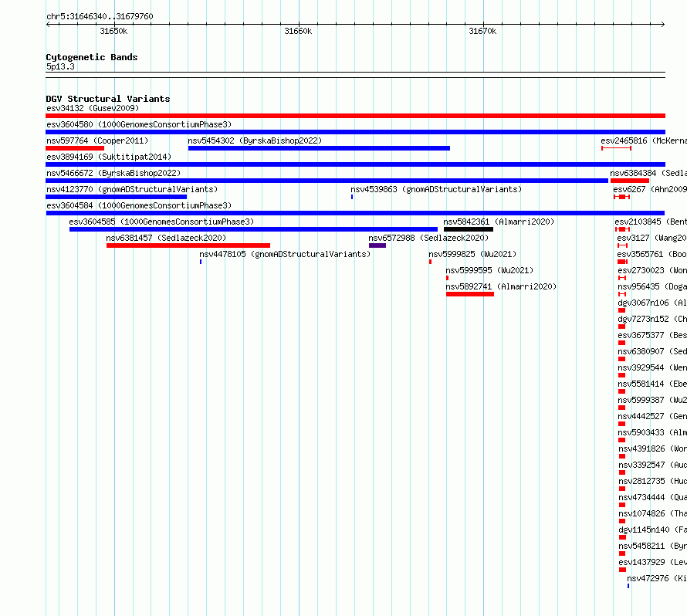687x616 pixels.
Task: Open nsv6381457 (Sedlazeck2020) label
Action: pyautogui.click(x=166, y=238)
